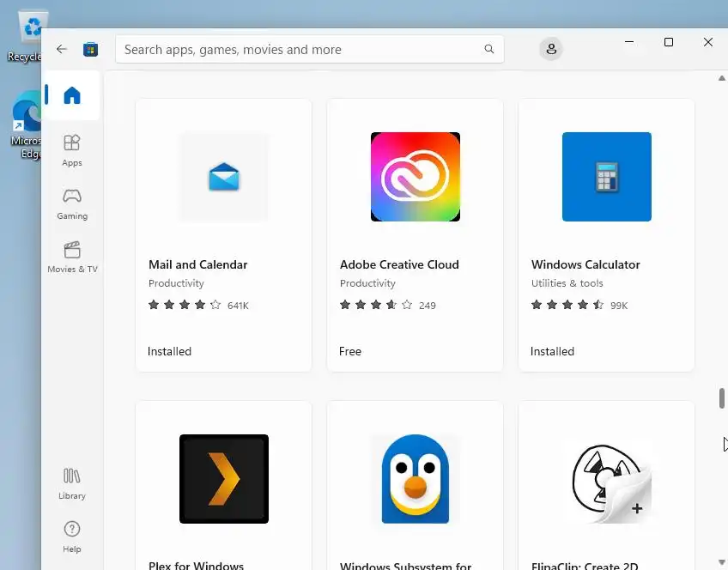Open the Gaming section in sidebar
Viewport: 728px width, 570px height.
pos(72,204)
